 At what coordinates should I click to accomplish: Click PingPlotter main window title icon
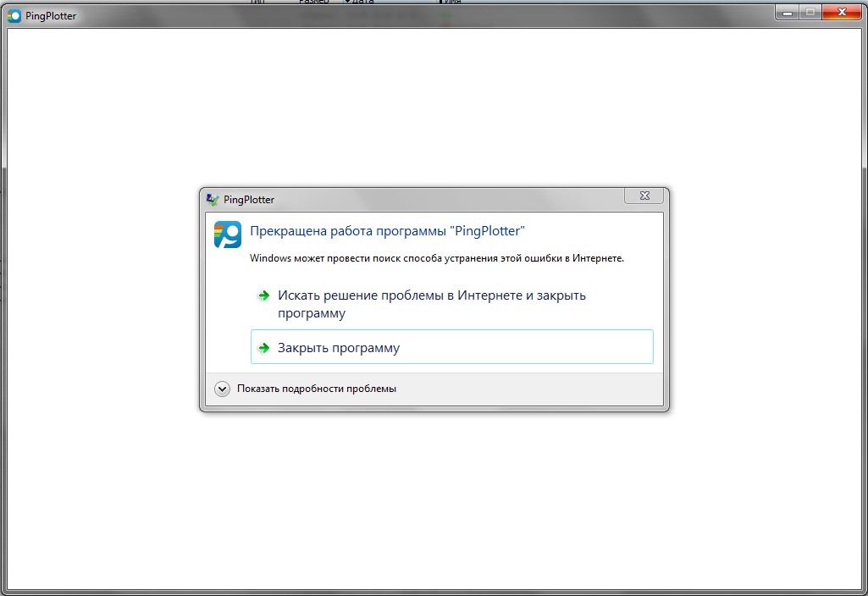(x=14, y=15)
